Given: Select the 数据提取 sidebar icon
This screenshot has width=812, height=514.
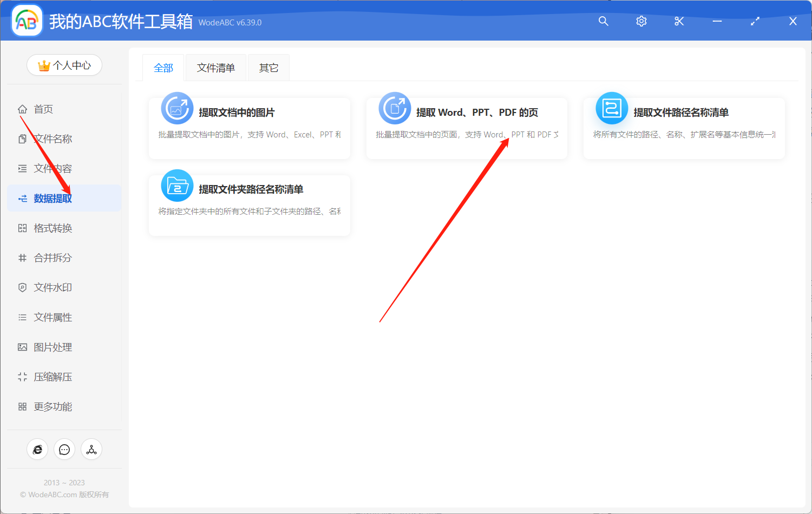Looking at the screenshot, I should pyautogui.click(x=22, y=198).
